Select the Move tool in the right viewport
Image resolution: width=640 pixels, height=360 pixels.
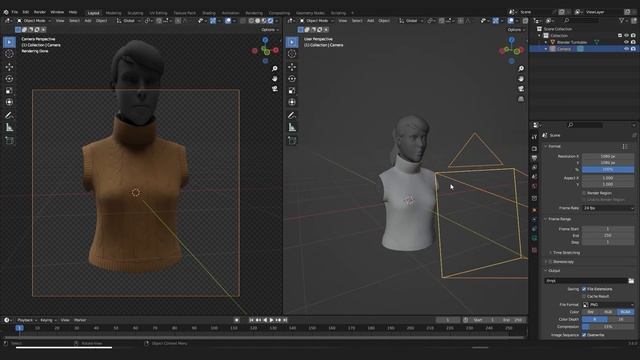292,67
